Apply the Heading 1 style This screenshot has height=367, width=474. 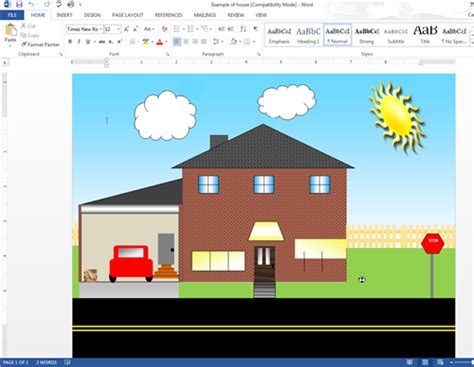click(x=308, y=35)
